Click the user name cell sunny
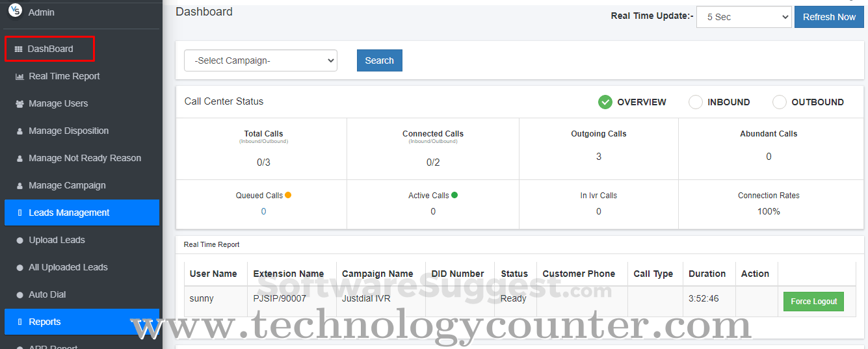 tap(202, 298)
